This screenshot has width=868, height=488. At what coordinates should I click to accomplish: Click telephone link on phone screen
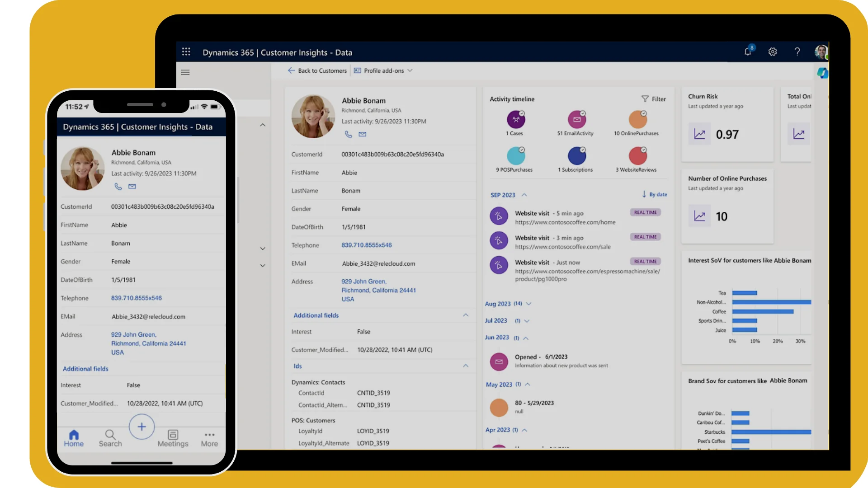pos(137,298)
